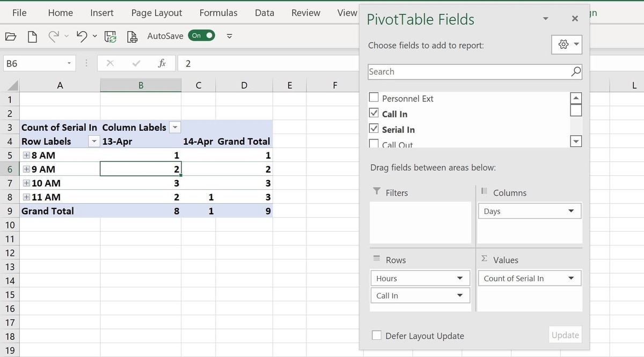
Task: Open the Column Labels filter dropdown
Action: [175, 128]
